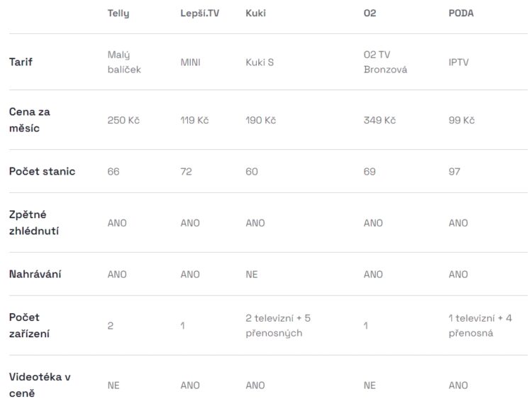
Task: Click the 97 stations value
Action: coord(454,172)
